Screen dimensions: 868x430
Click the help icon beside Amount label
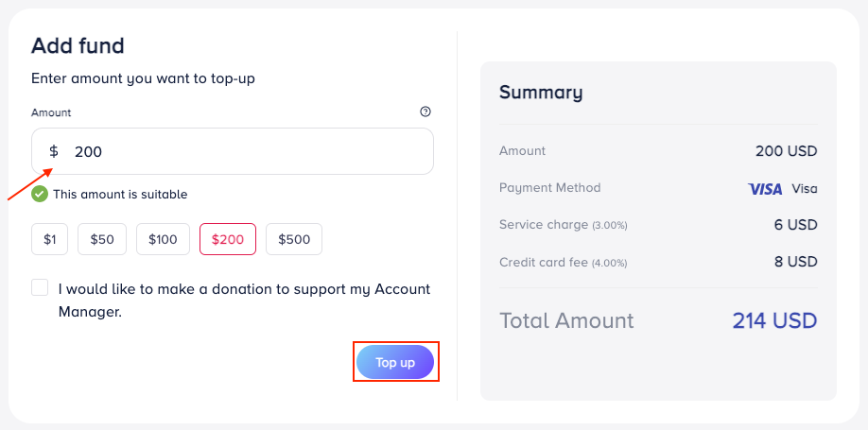pyautogui.click(x=425, y=112)
